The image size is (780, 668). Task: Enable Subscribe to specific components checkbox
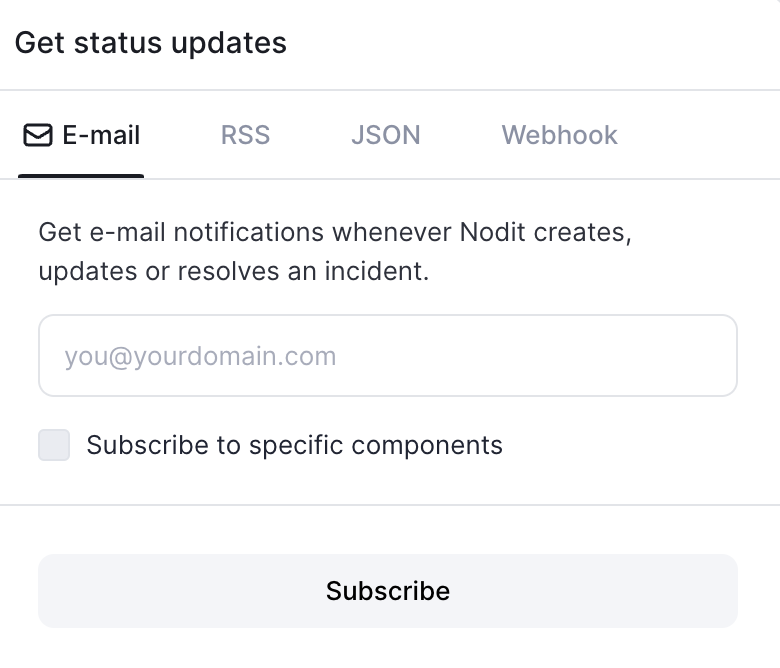pyautogui.click(x=54, y=445)
